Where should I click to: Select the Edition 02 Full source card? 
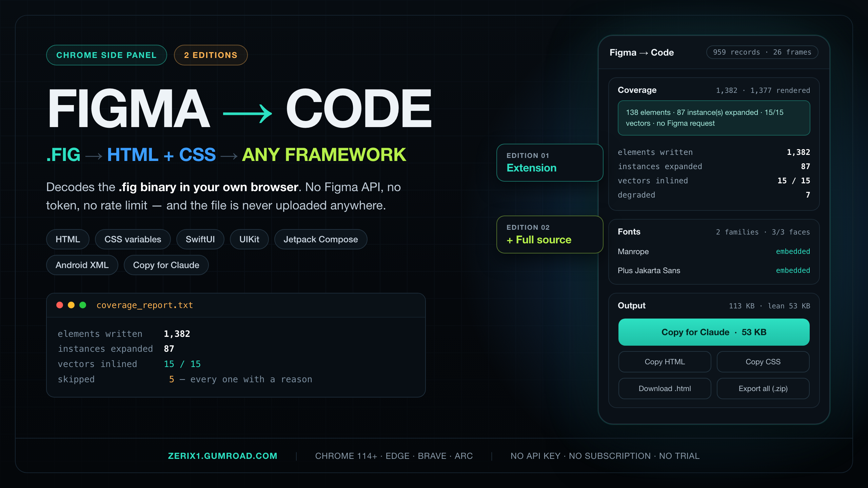coord(550,235)
